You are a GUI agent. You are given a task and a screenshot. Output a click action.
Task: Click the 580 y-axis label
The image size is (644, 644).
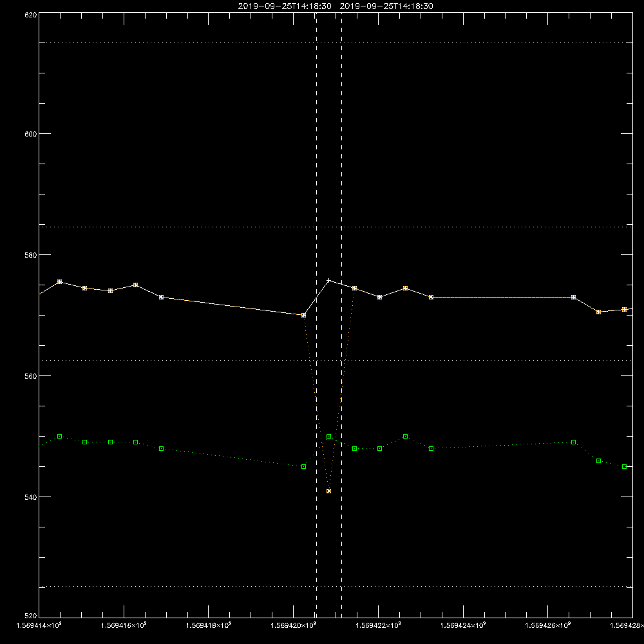tap(31, 255)
